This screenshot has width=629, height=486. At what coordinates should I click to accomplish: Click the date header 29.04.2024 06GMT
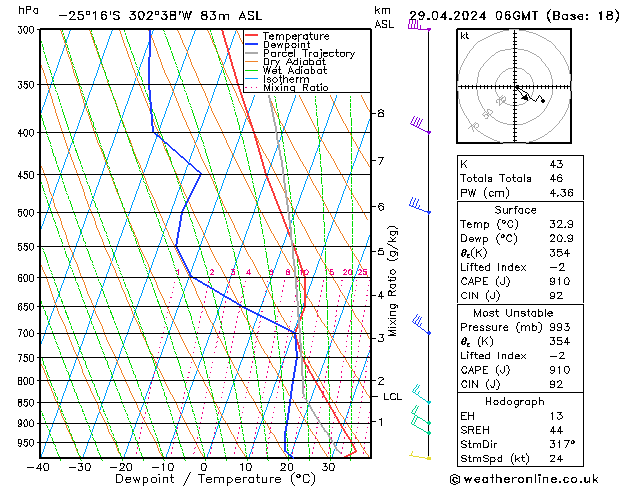(x=473, y=16)
